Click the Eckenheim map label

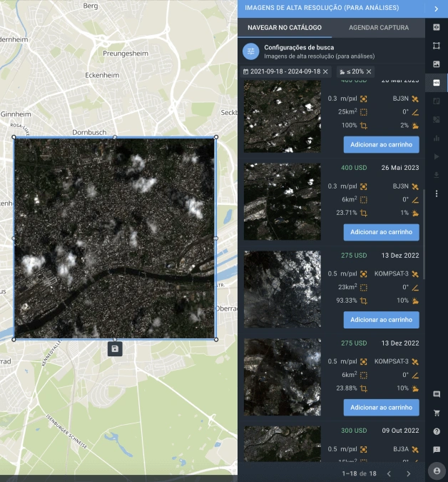click(102, 75)
